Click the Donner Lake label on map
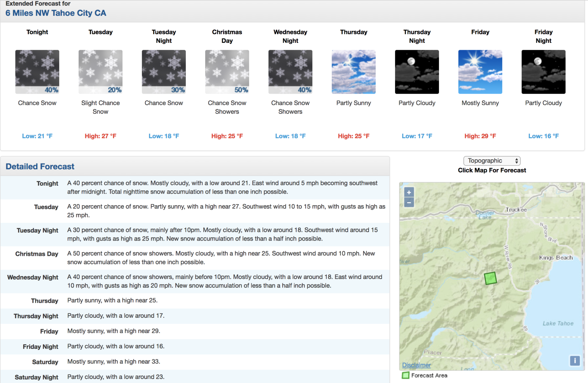 coord(485,215)
